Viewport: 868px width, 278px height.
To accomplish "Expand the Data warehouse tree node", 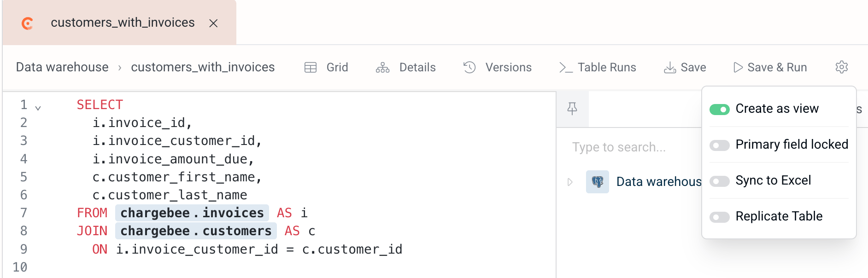I will coord(570,182).
